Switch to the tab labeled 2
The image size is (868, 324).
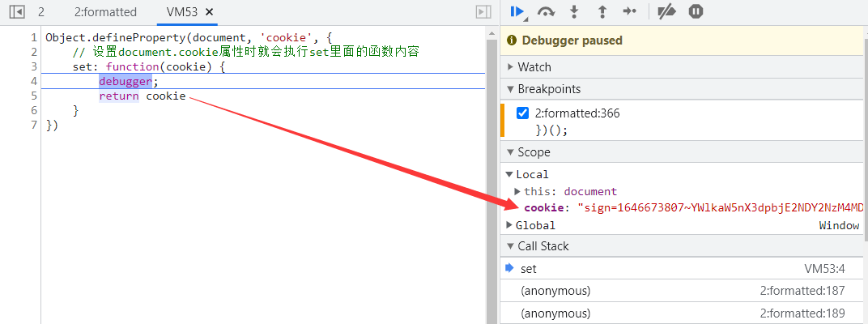tap(41, 12)
